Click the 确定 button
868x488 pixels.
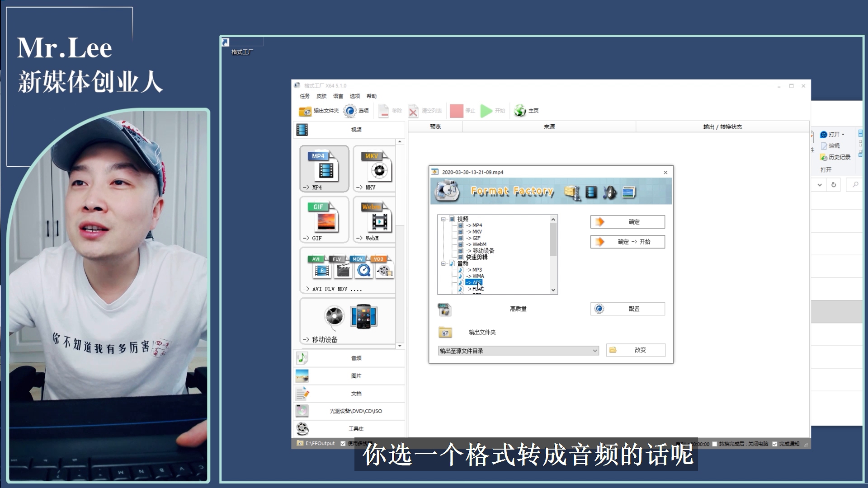point(627,222)
